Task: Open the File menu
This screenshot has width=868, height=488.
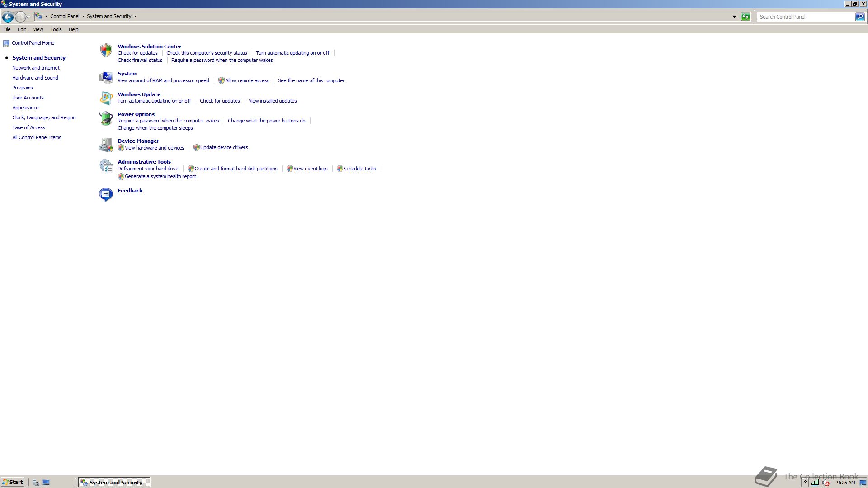Action: coord(7,29)
